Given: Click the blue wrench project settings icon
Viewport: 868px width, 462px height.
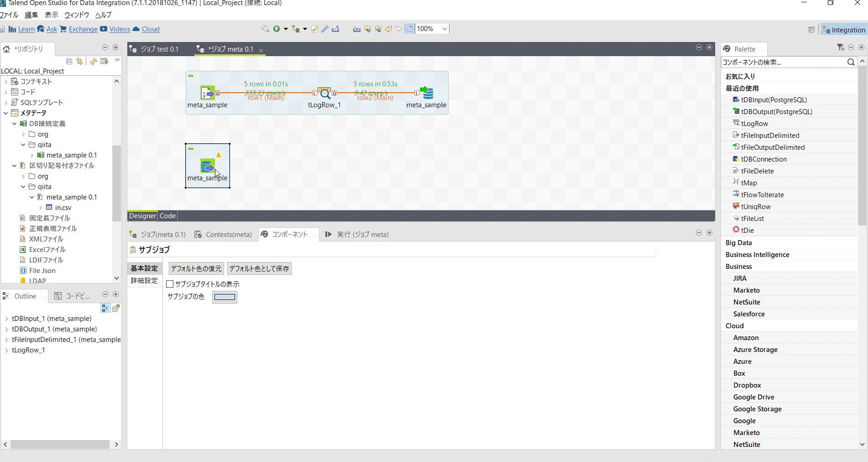Looking at the screenshot, I should click(325, 29).
